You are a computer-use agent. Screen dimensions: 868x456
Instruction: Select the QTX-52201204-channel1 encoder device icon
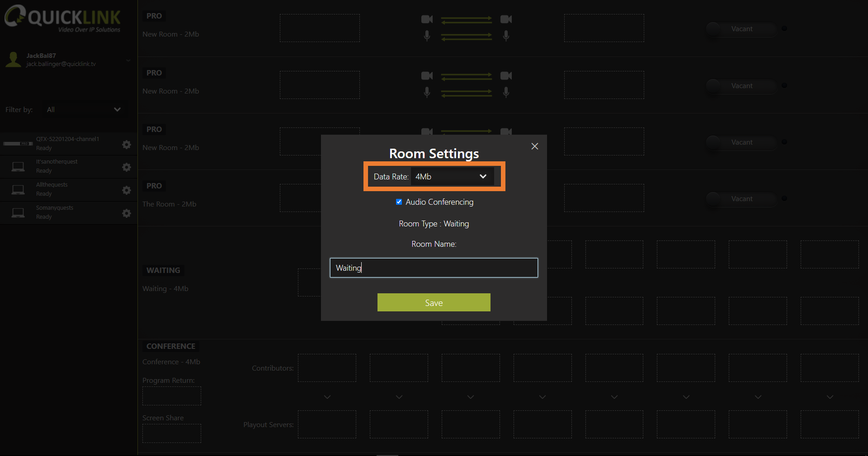coord(18,144)
